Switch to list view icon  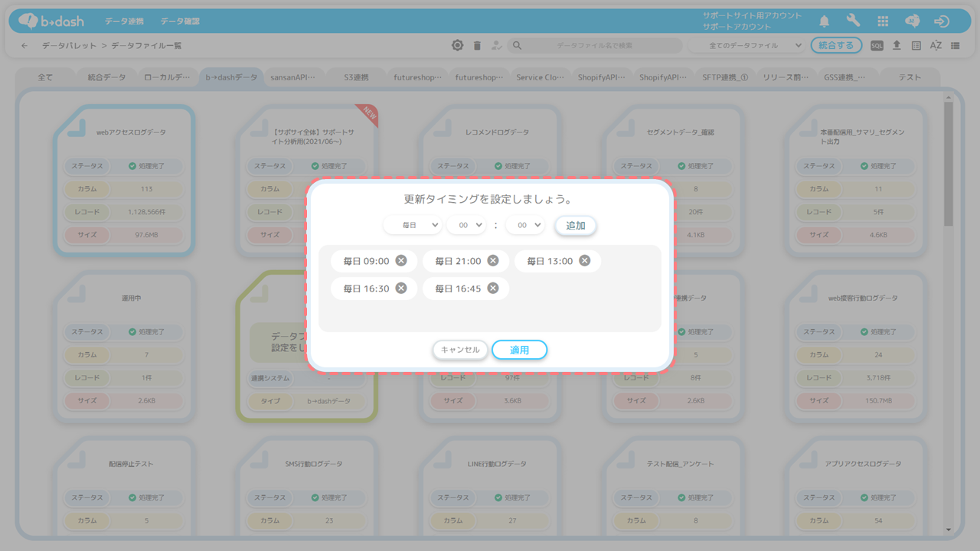(955, 46)
